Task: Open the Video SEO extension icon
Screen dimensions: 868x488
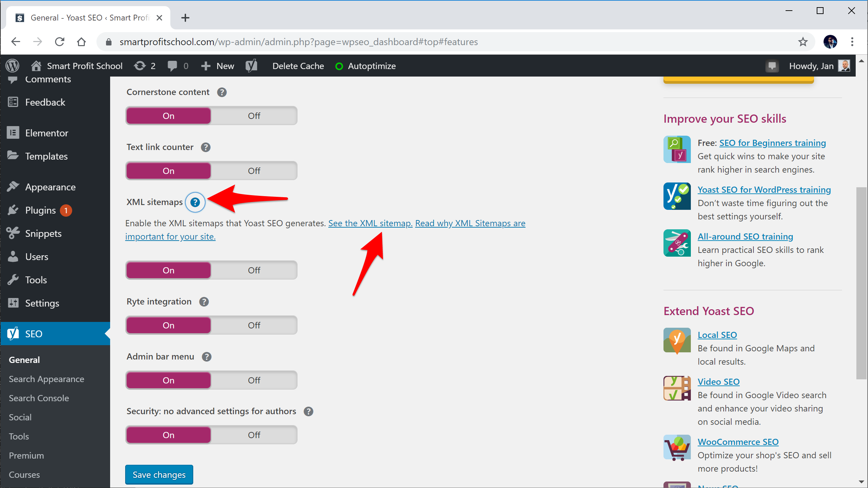Action: [x=677, y=388]
